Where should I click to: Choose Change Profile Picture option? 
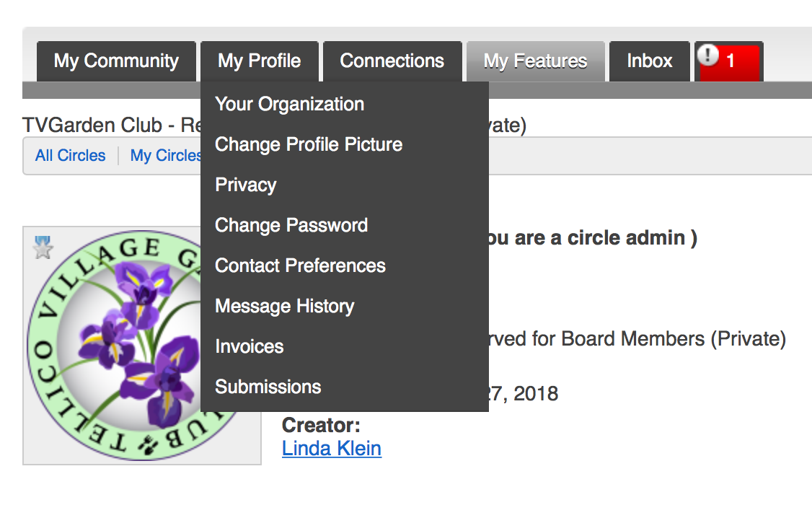(309, 144)
